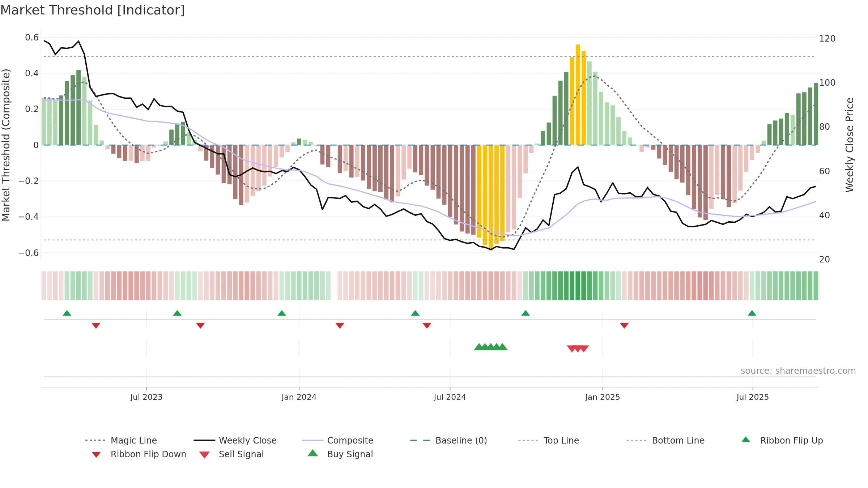The width and height of the screenshot is (868, 488).
Task: Click the green triangle icon beside Ribbon Flip Up
Action: click(x=746, y=440)
